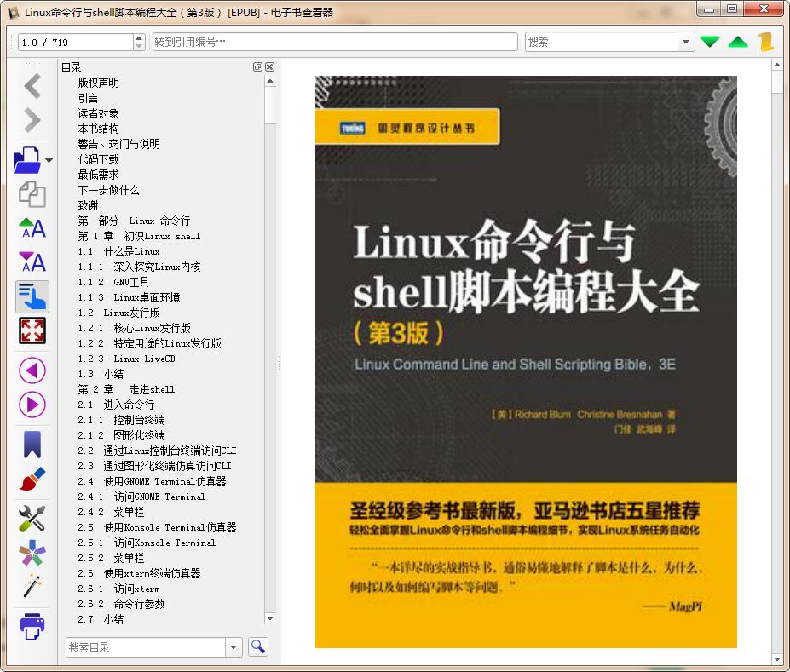Go forward with the right chevron arrow
Viewport: 790px width, 672px height.
point(32,120)
